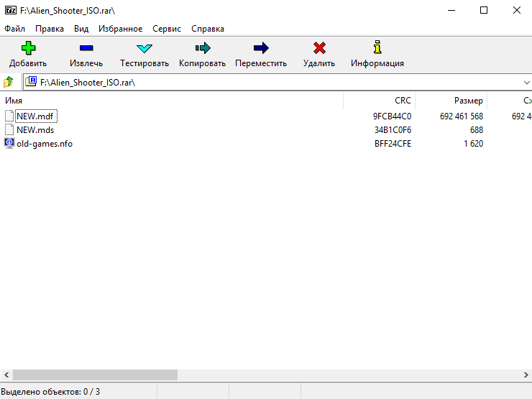Close the 7-Zip window

[516, 10]
